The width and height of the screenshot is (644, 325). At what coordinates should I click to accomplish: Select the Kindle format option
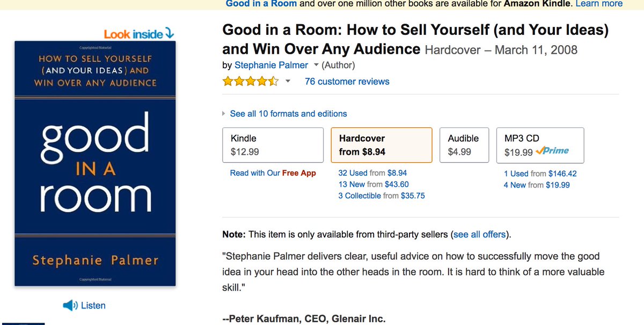tap(273, 145)
